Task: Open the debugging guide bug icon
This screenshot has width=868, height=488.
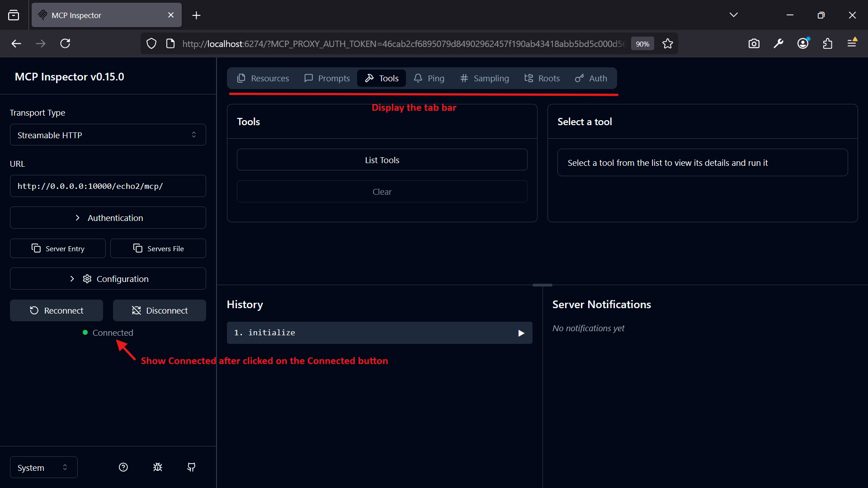Action: pos(158,467)
